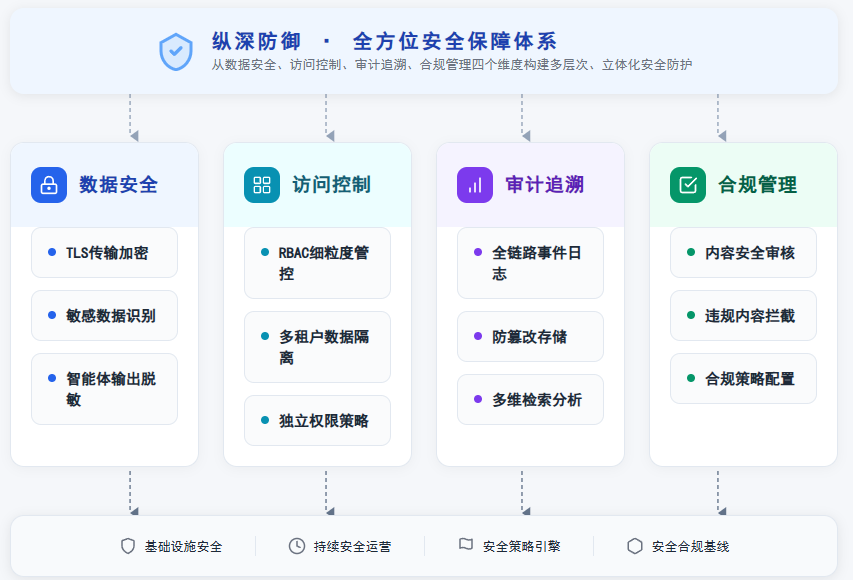Click the 多维检索分析 item

click(530, 399)
